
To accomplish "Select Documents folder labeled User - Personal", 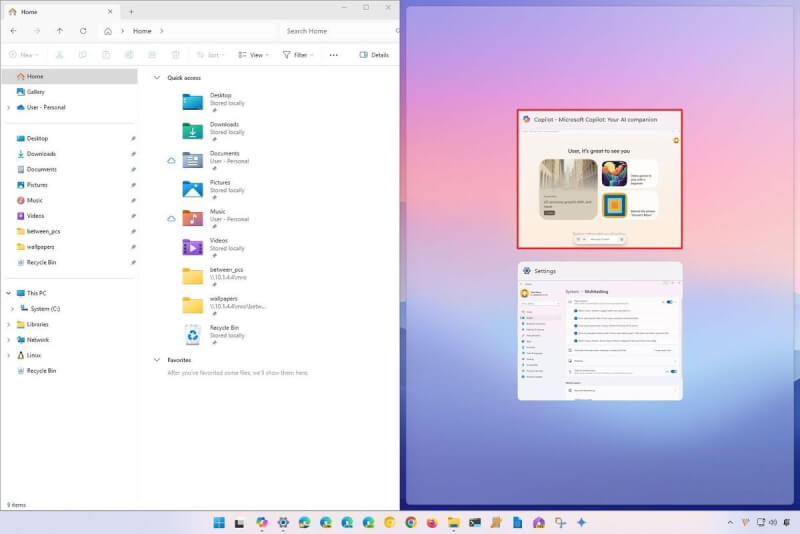I will (x=192, y=160).
